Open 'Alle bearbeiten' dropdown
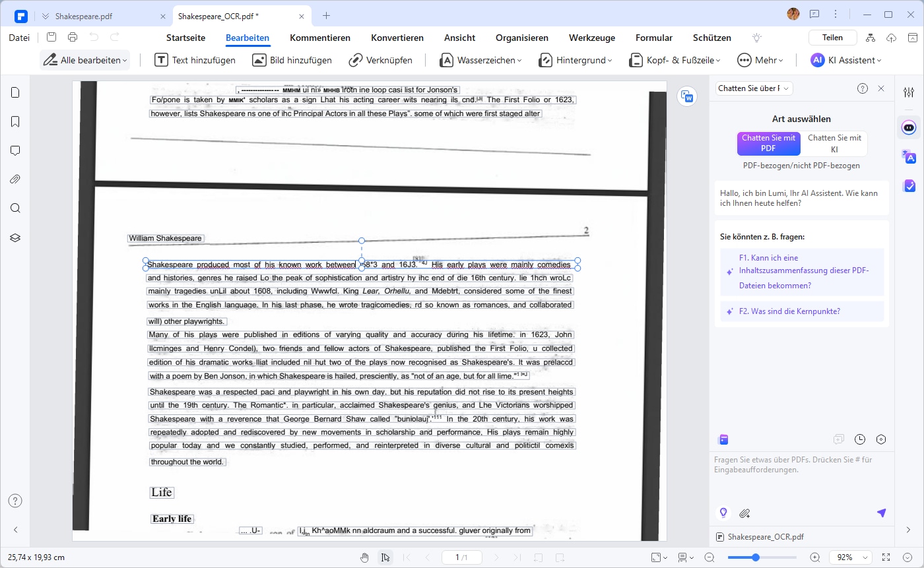924x568 pixels. click(84, 60)
